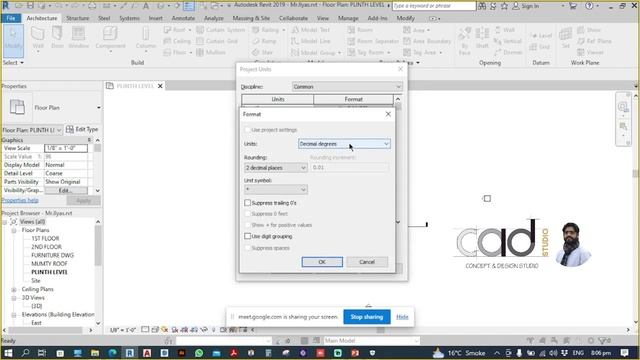Image resolution: width=640 pixels, height=360 pixels.
Task: Select the Room Separator tool
Action: [x=373, y=41]
